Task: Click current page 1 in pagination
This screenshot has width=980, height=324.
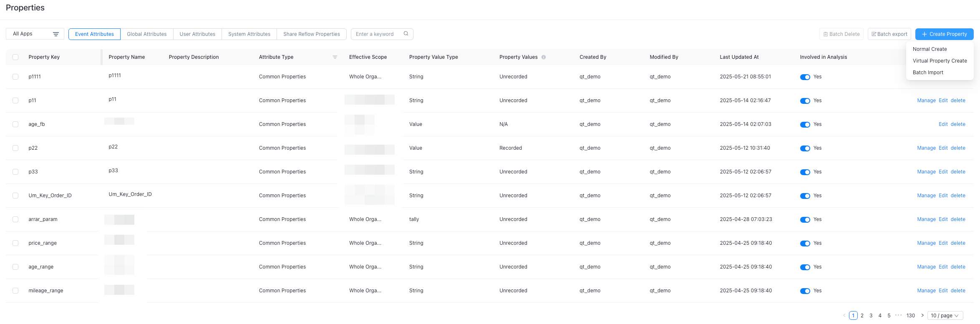Action: pos(853,316)
